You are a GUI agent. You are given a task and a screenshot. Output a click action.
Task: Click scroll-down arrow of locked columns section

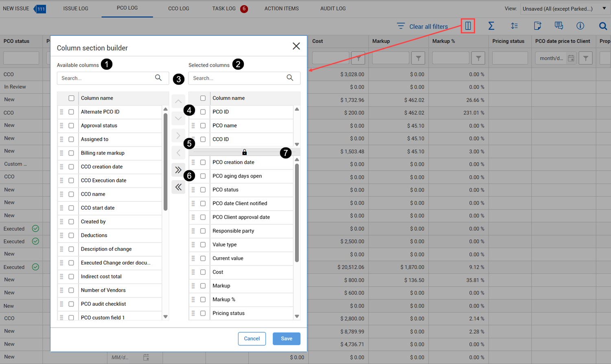pyautogui.click(x=297, y=144)
